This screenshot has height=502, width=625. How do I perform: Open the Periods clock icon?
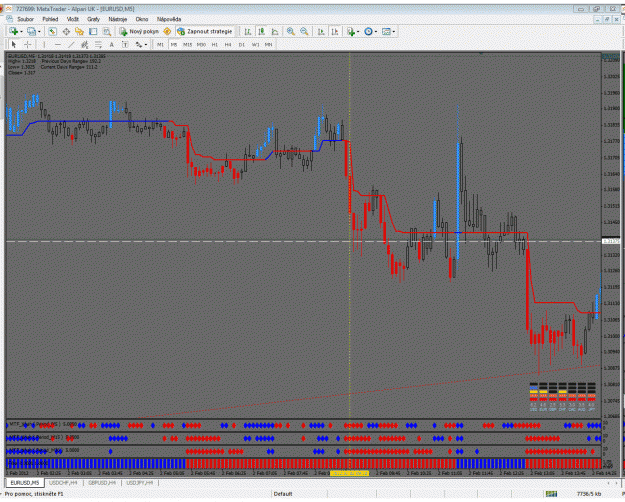point(368,31)
